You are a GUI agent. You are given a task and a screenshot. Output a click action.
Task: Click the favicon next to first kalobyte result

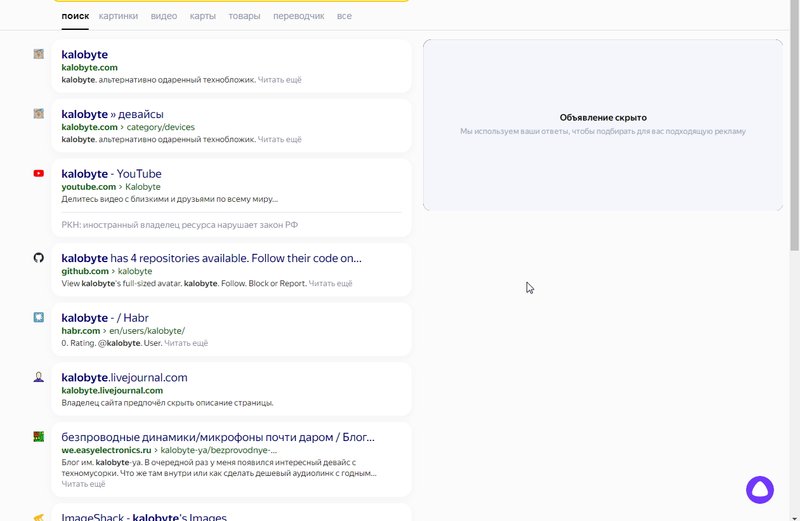coord(39,54)
